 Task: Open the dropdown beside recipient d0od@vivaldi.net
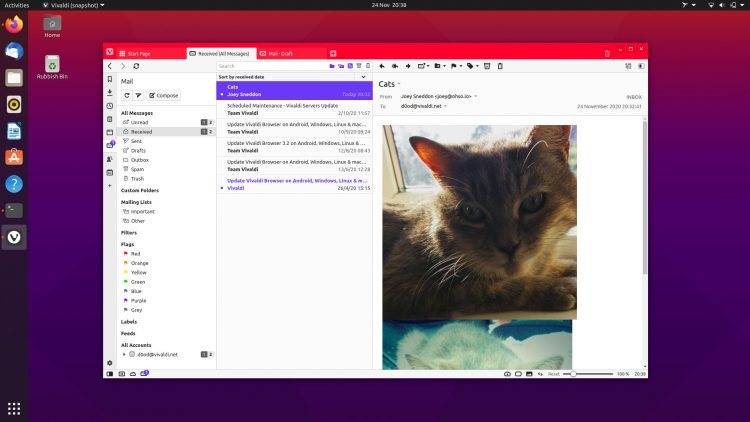pos(445,106)
